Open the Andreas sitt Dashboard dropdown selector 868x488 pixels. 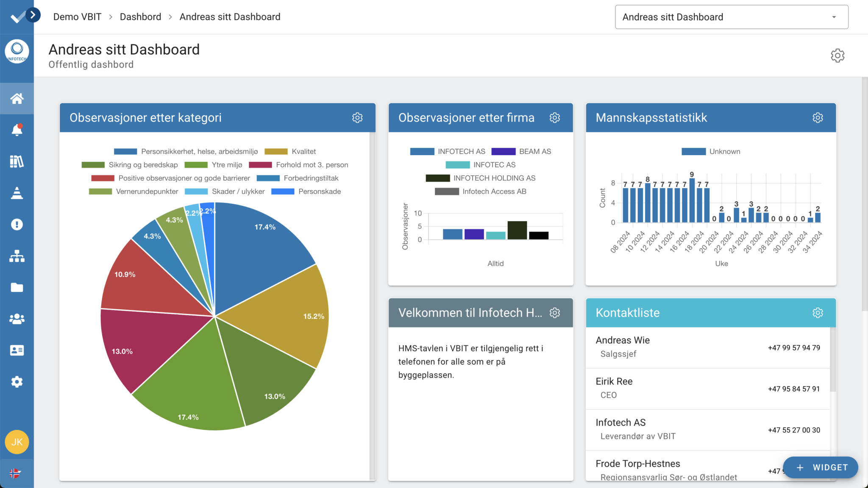click(x=732, y=17)
